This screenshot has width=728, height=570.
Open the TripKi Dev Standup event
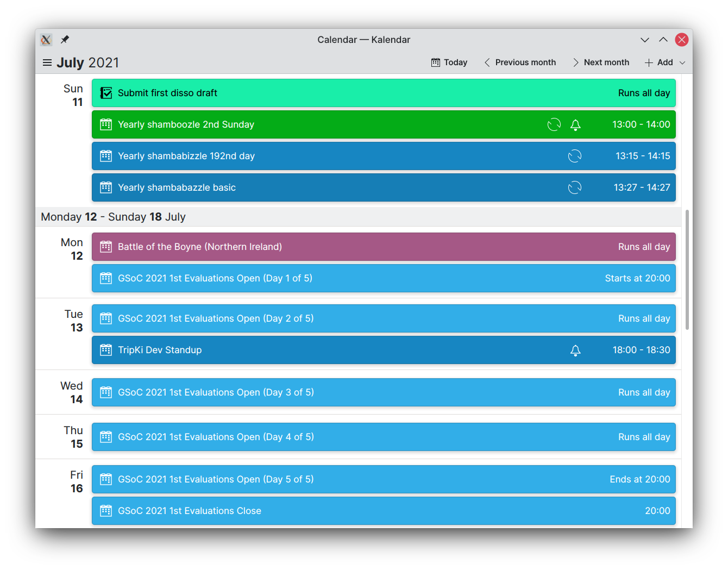(x=384, y=350)
